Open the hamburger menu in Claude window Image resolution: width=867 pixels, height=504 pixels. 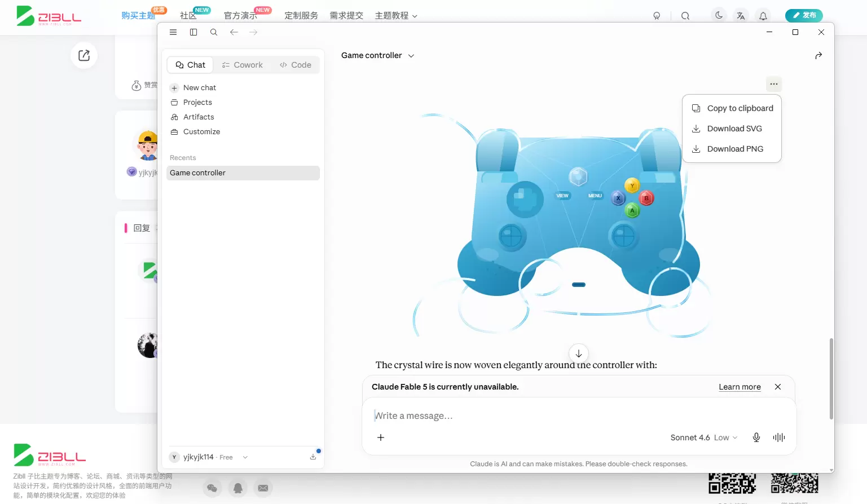[173, 32]
